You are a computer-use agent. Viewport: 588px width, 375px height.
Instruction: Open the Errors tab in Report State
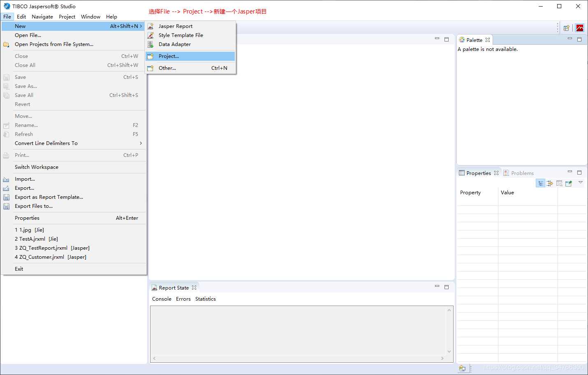click(183, 299)
